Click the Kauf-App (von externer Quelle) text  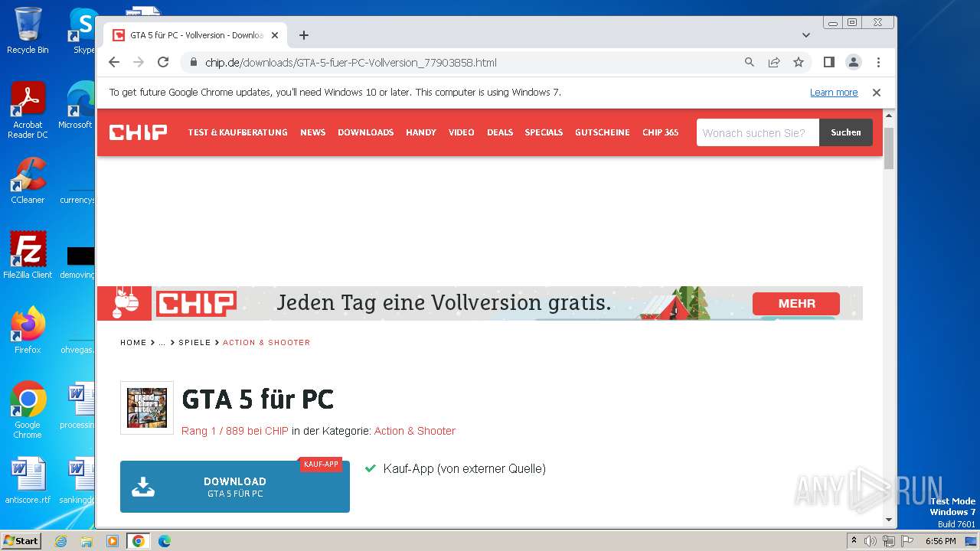(x=464, y=468)
